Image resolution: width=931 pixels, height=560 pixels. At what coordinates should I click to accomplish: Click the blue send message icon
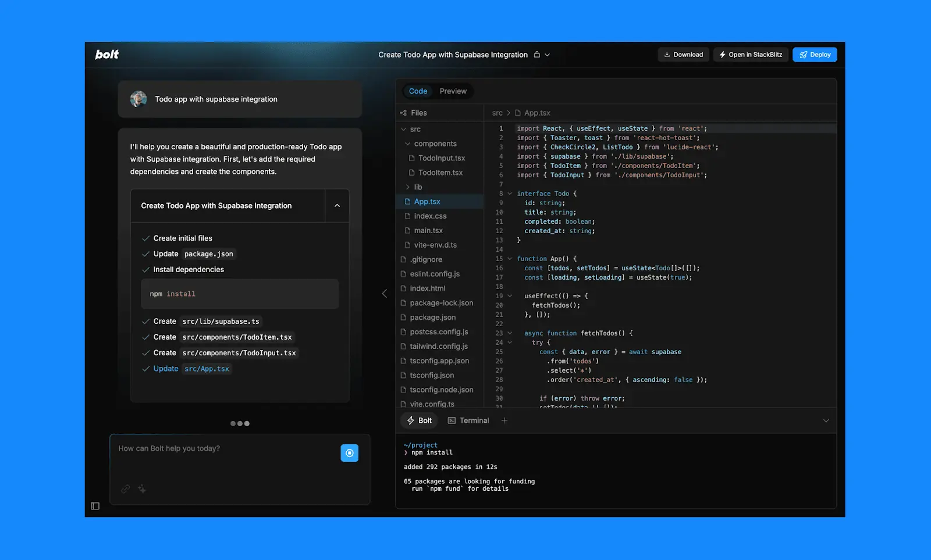[349, 452]
